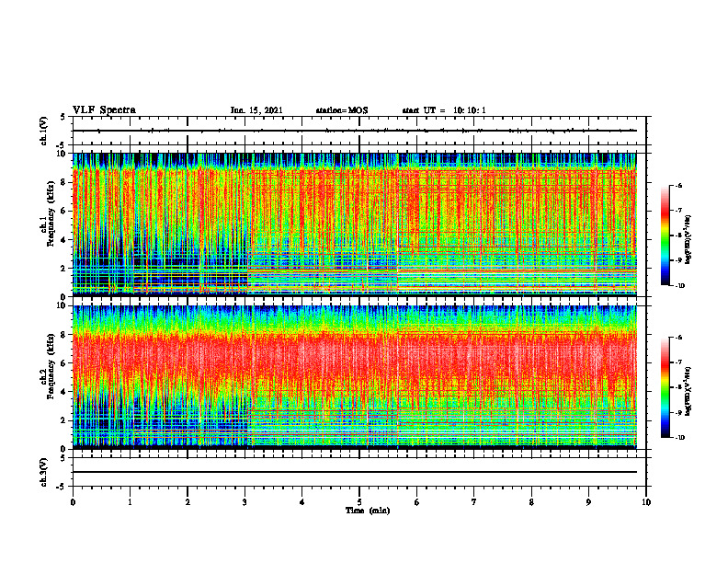Click the date label "Jan. 15, 2021"
Image resolution: width=728 pixels, height=563 pixels.
point(256,110)
